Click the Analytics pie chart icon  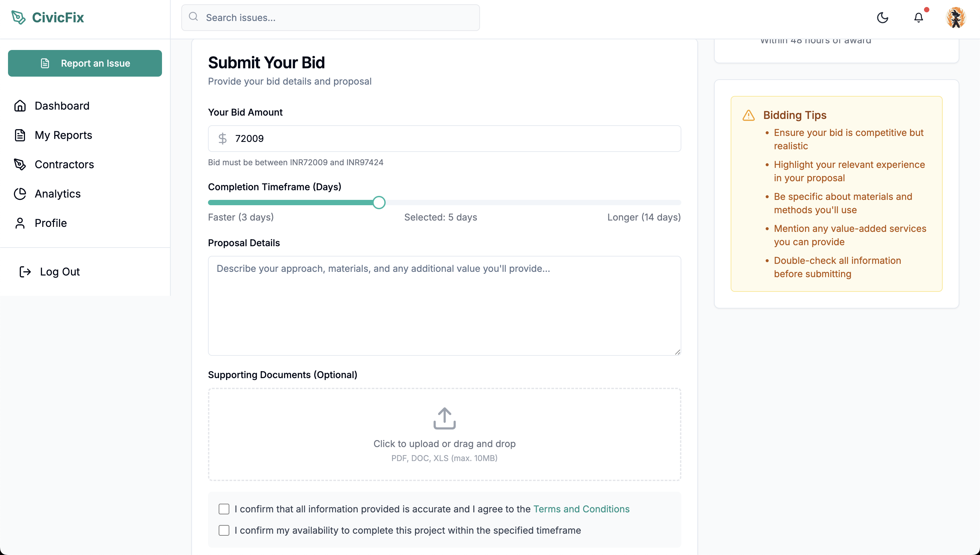click(x=20, y=194)
